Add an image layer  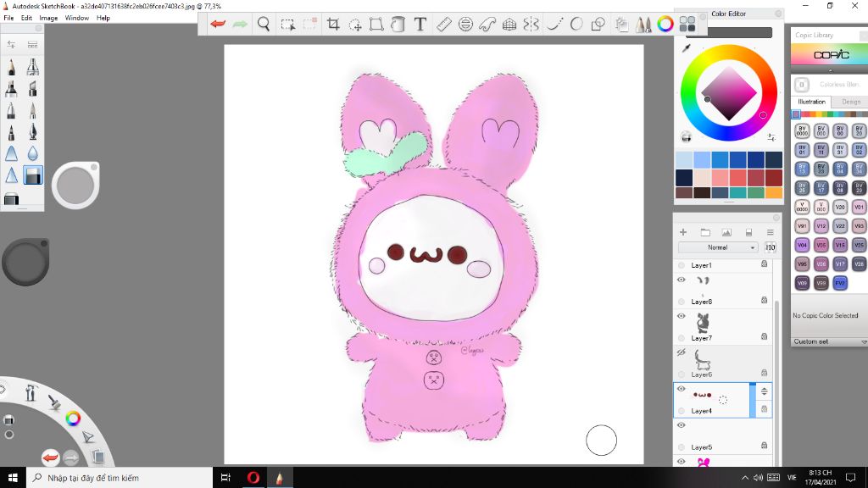[x=726, y=232]
